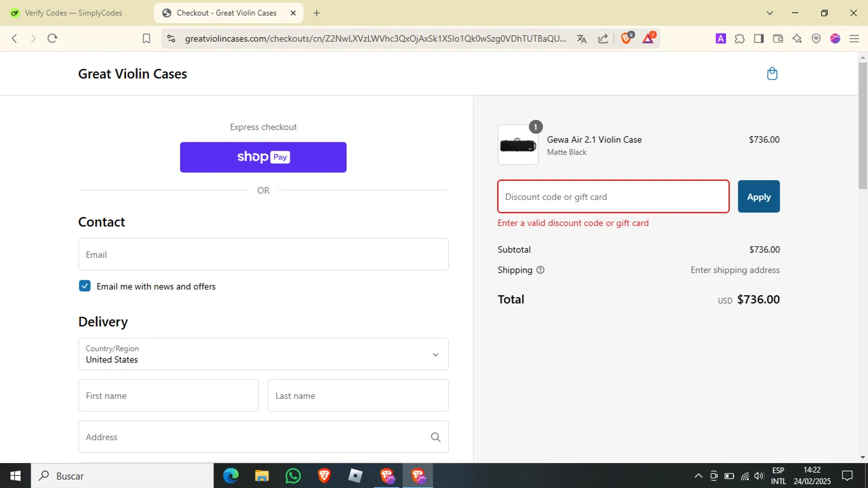Click the volume speaker tray icon
This screenshot has height=488, width=868.
click(x=759, y=476)
